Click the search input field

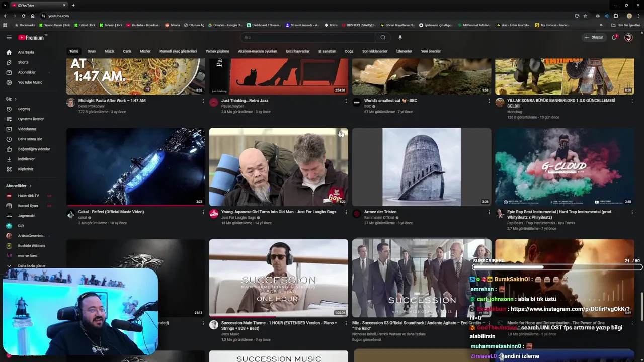click(x=308, y=37)
